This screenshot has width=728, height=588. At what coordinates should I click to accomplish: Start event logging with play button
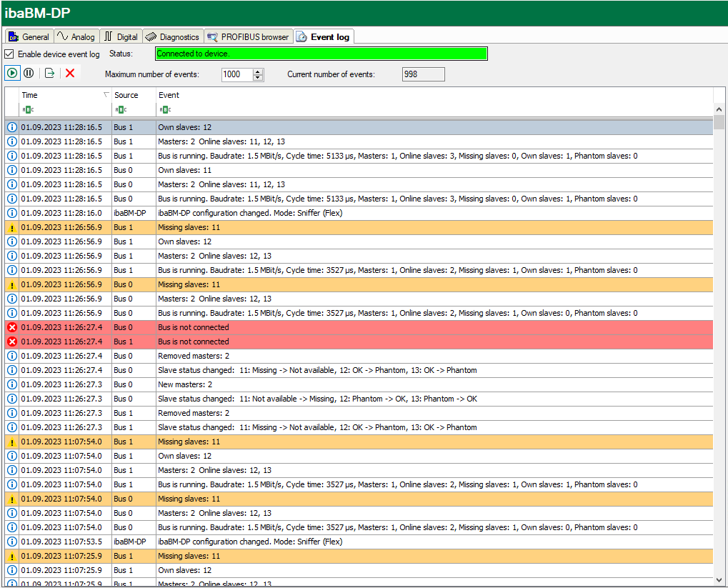(13, 73)
